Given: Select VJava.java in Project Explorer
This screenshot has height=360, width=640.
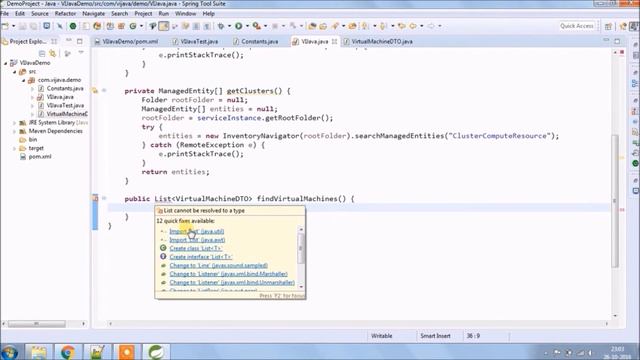Looking at the screenshot, I should point(60,97).
